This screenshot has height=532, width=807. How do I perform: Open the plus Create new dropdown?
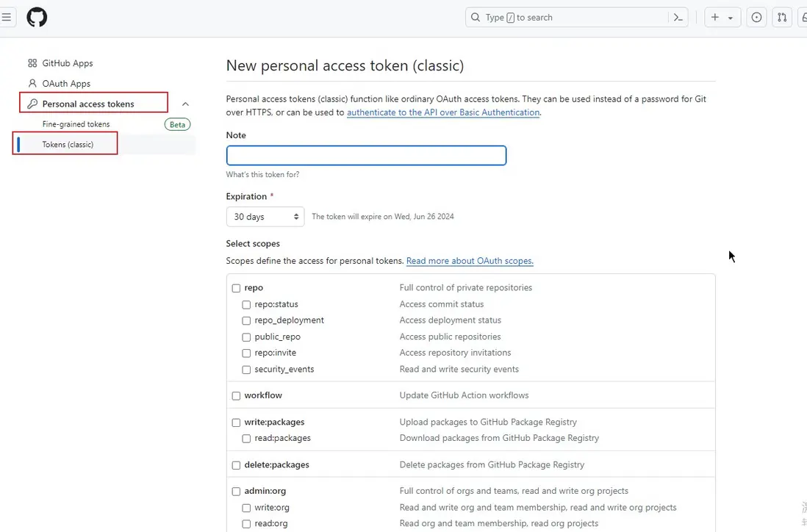pyautogui.click(x=722, y=18)
